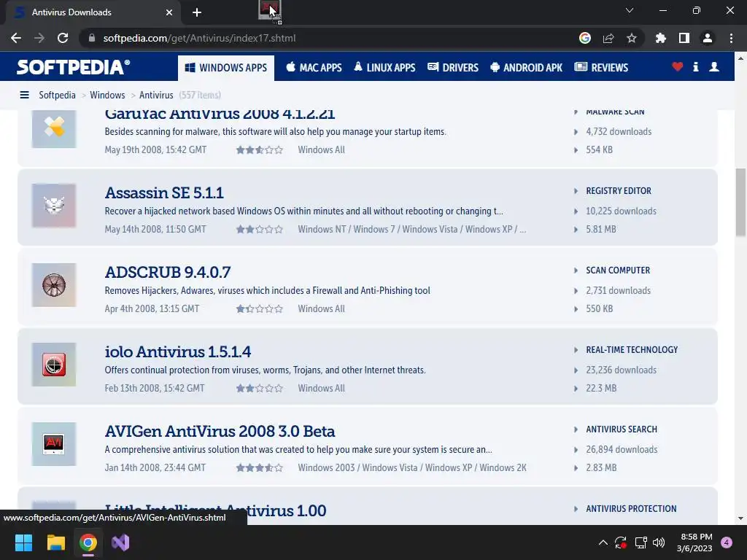Click the iolo Antivirus thumbnail icon
The height and width of the screenshot is (560, 747).
pyautogui.click(x=54, y=365)
